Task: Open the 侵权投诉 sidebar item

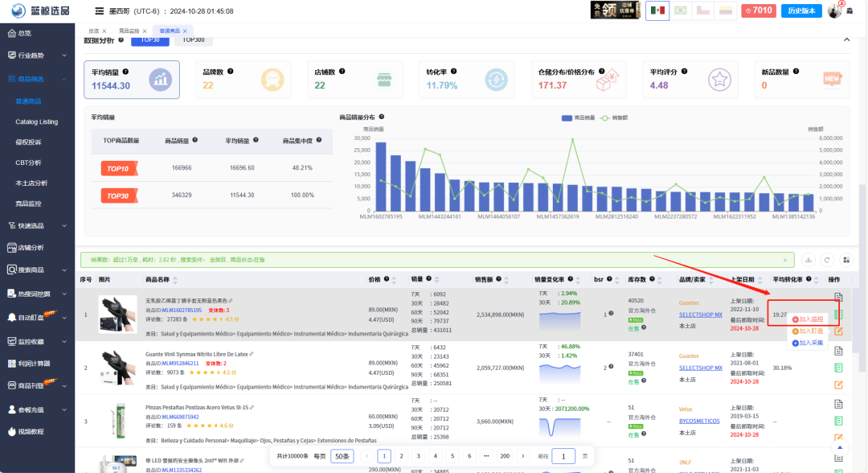Action: coord(28,142)
